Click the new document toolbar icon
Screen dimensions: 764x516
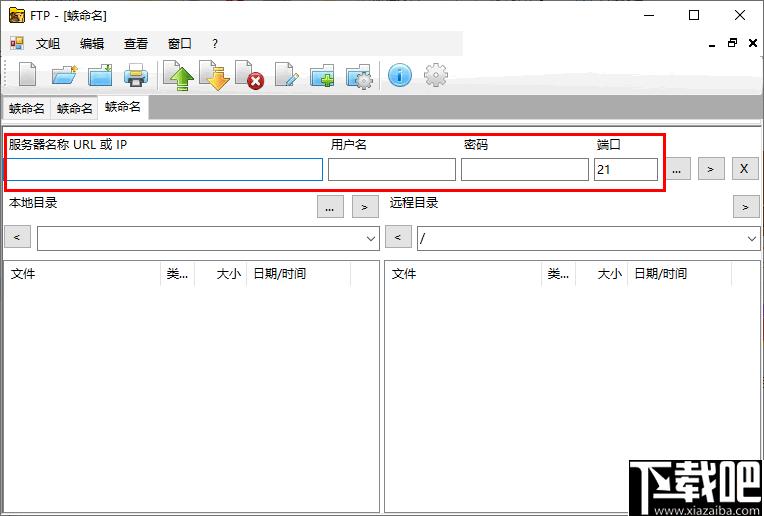click(x=27, y=76)
